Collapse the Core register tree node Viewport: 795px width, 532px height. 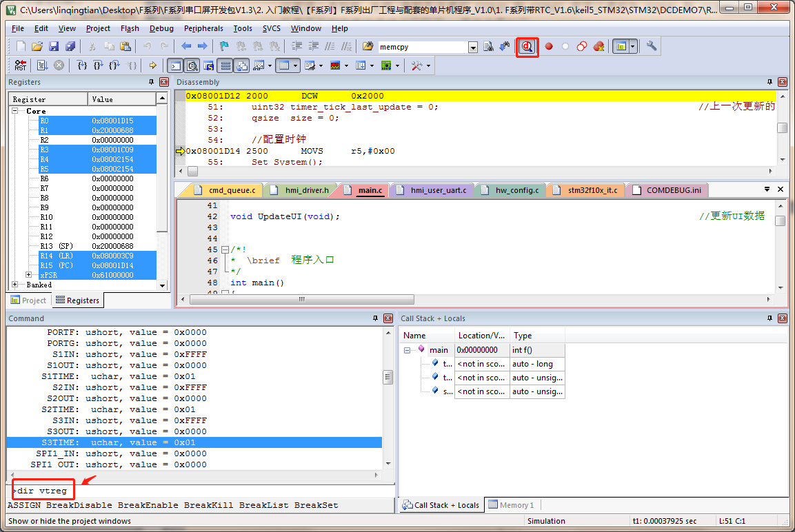point(16,111)
